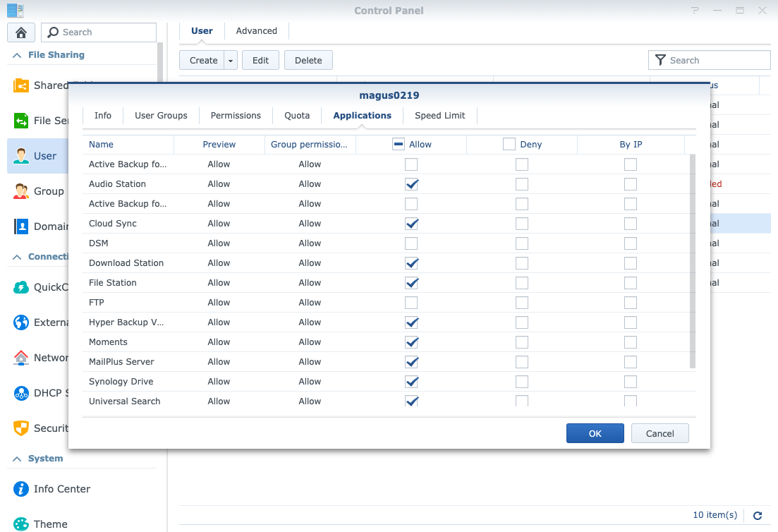Viewport: 778px width, 532px height.
Task: Click the Download Station row name
Action: pyautogui.click(x=126, y=263)
